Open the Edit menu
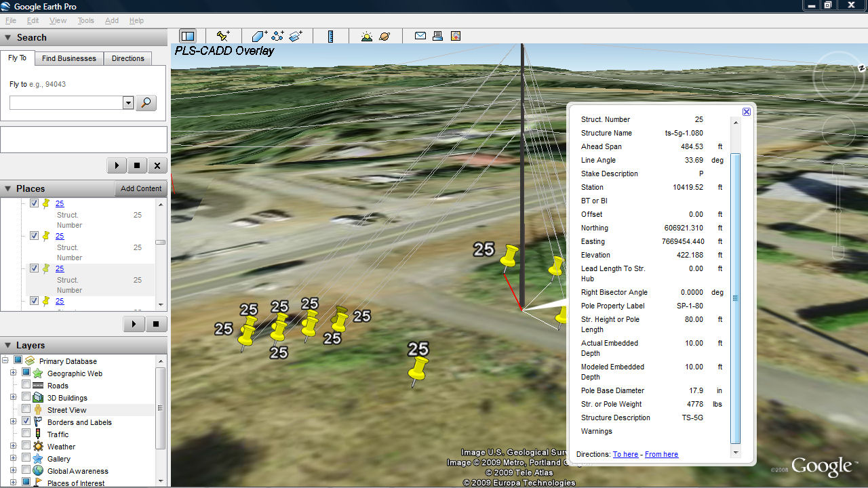 click(33, 20)
